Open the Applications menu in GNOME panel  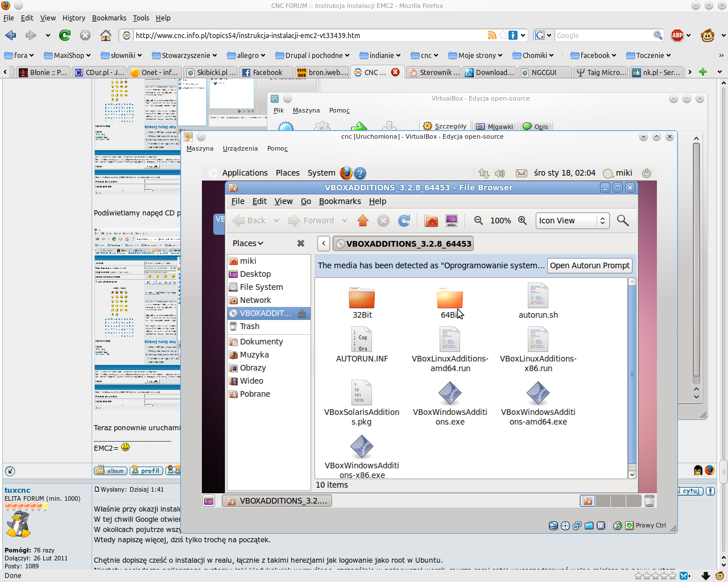pos(245,173)
